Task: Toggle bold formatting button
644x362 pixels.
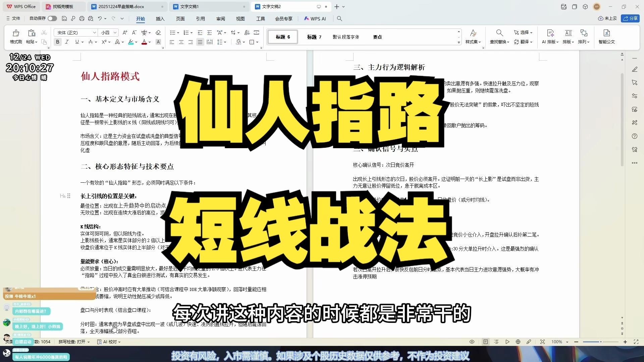Action: (x=58, y=42)
